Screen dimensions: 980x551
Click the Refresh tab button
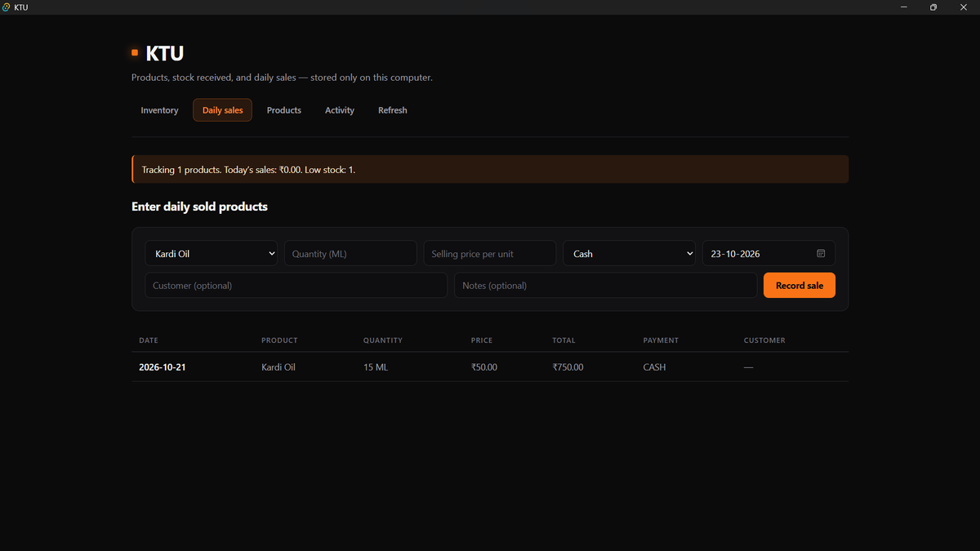[393, 110]
